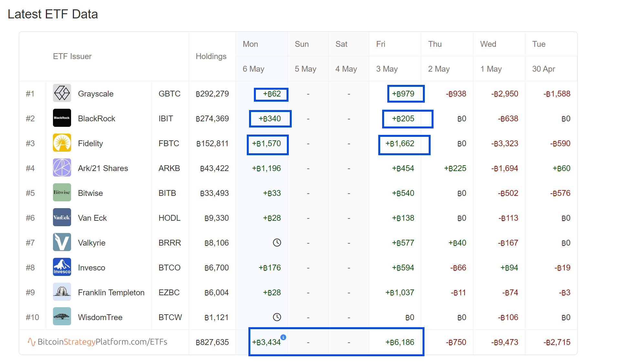Click the IBIT ticker symbol
Image resolution: width=617 pixels, height=364 pixels.
coord(166,119)
